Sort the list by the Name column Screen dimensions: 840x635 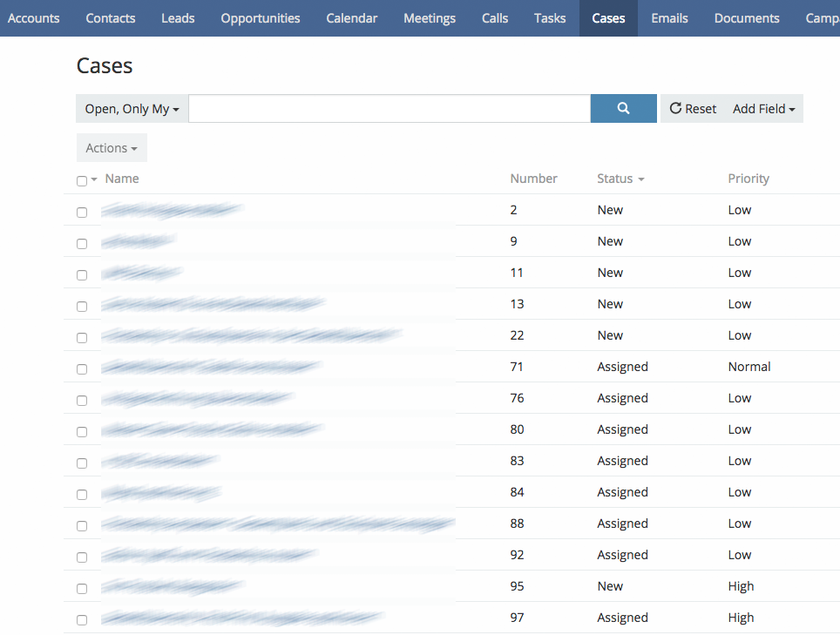[122, 179]
